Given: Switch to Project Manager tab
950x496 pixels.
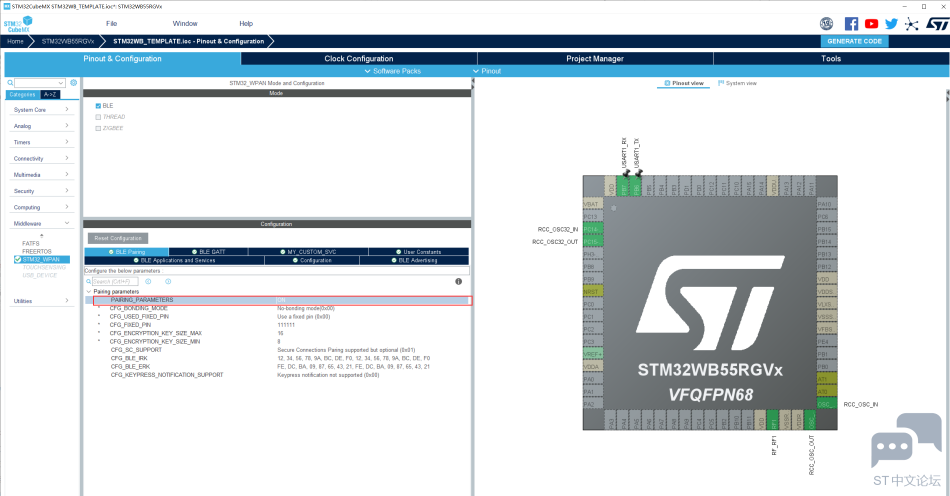Looking at the screenshot, I should (x=595, y=59).
